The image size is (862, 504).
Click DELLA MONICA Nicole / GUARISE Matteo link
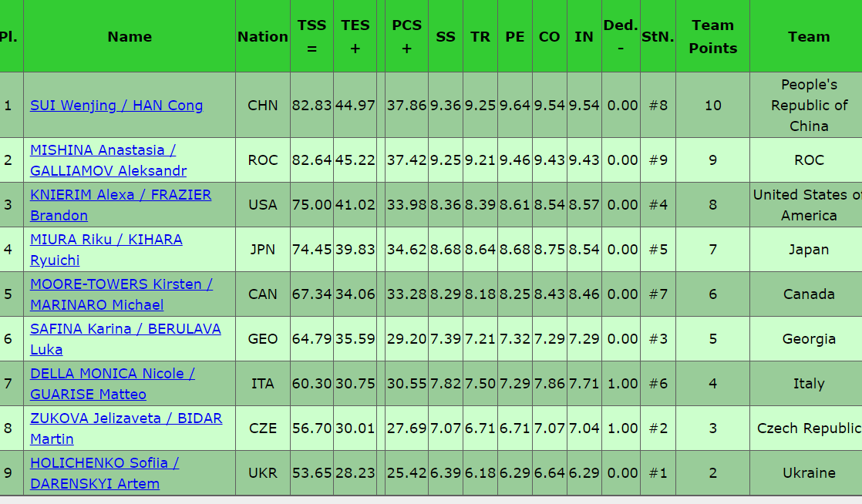pyautogui.click(x=112, y=374)
